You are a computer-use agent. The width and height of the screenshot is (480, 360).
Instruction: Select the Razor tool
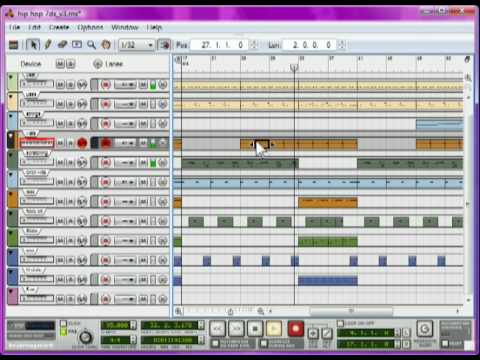tap(77, 45)
